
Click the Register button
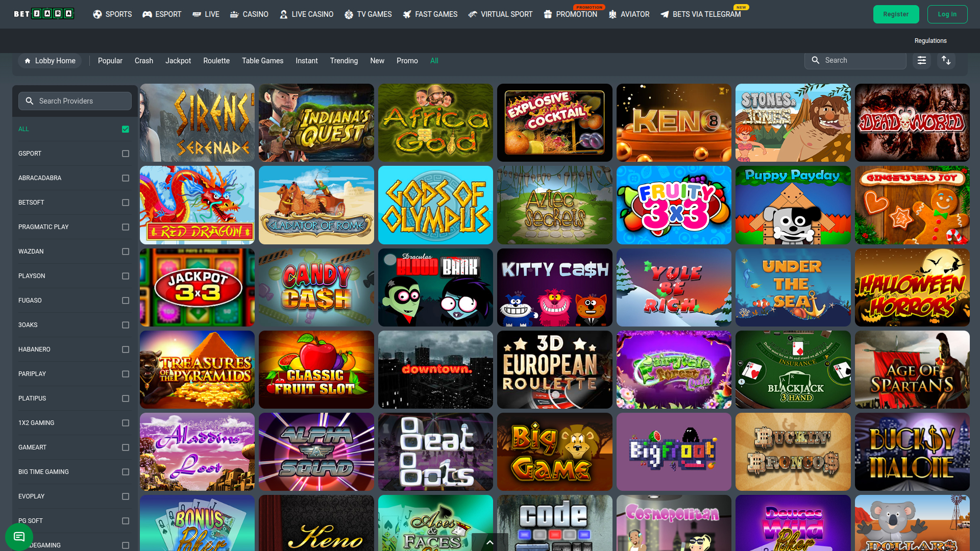tap(896, 14)
